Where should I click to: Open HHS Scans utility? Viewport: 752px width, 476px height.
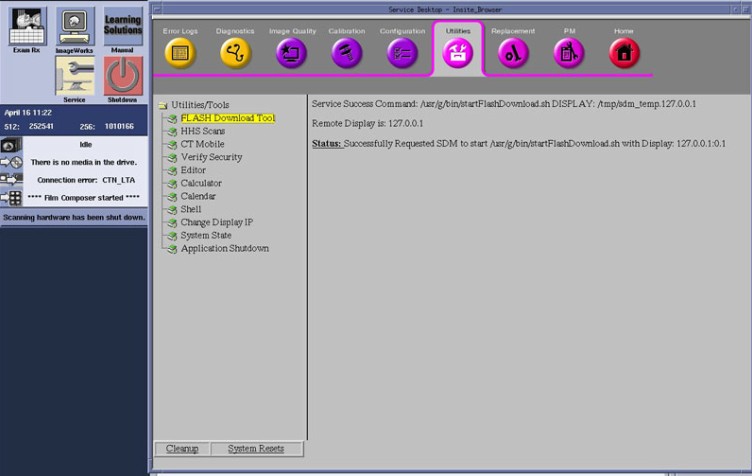(x=203, y=131)
